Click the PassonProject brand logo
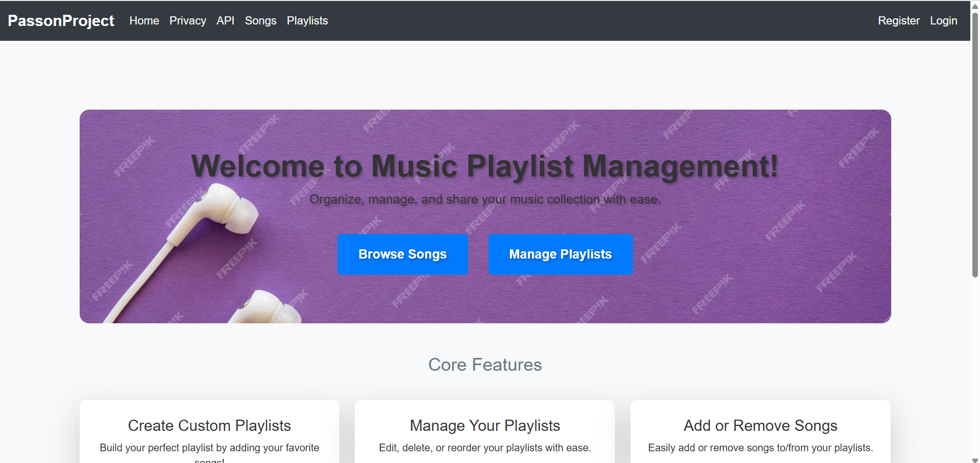This screenshot has width=980, height=463. 61,20
